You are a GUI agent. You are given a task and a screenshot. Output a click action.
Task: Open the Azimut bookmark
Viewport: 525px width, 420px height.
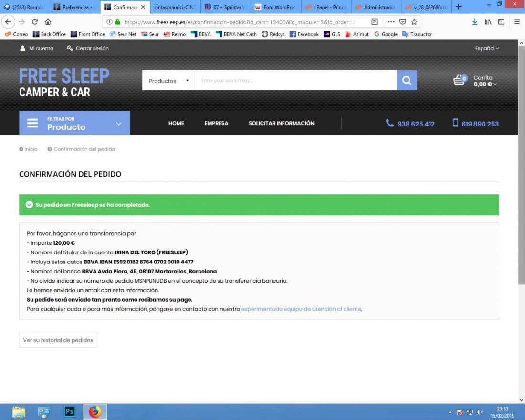click(x=357, y=34)
